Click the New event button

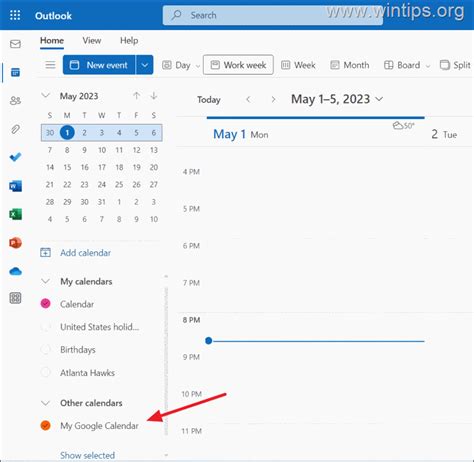tap(99, 65)
